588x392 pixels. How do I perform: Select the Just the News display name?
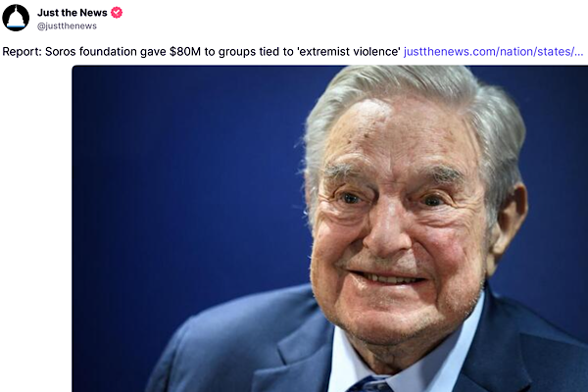[x=73, y=13]
